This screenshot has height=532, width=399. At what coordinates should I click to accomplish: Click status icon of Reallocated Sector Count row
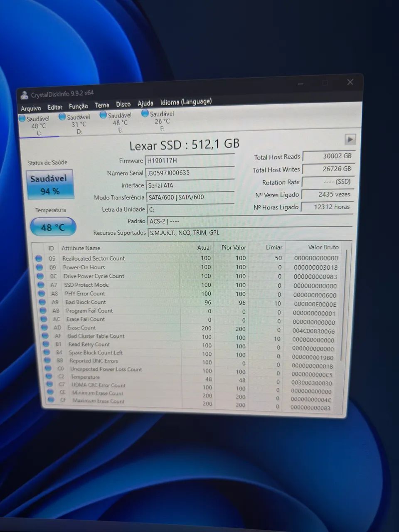(x=39, y=258)
